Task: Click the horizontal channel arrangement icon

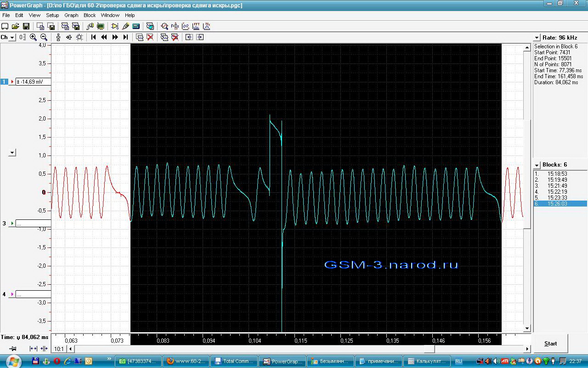Action: coord(69,37)
